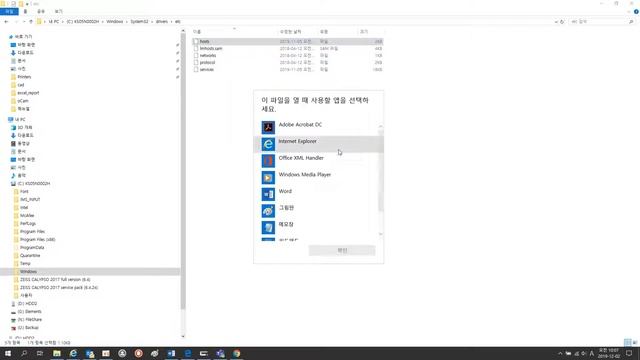Click 내 PC in the address bar path
The image size is (640, 360).
point(54,22)
